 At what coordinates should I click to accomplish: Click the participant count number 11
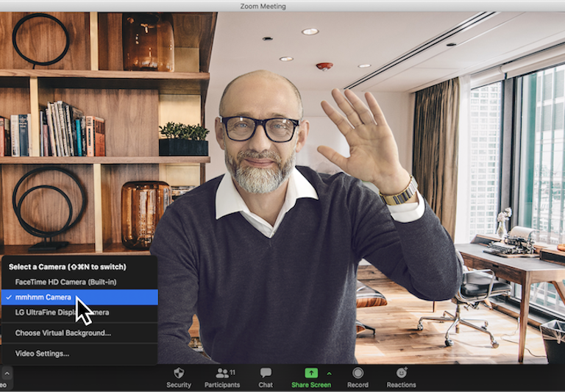[x=232, y=372]
